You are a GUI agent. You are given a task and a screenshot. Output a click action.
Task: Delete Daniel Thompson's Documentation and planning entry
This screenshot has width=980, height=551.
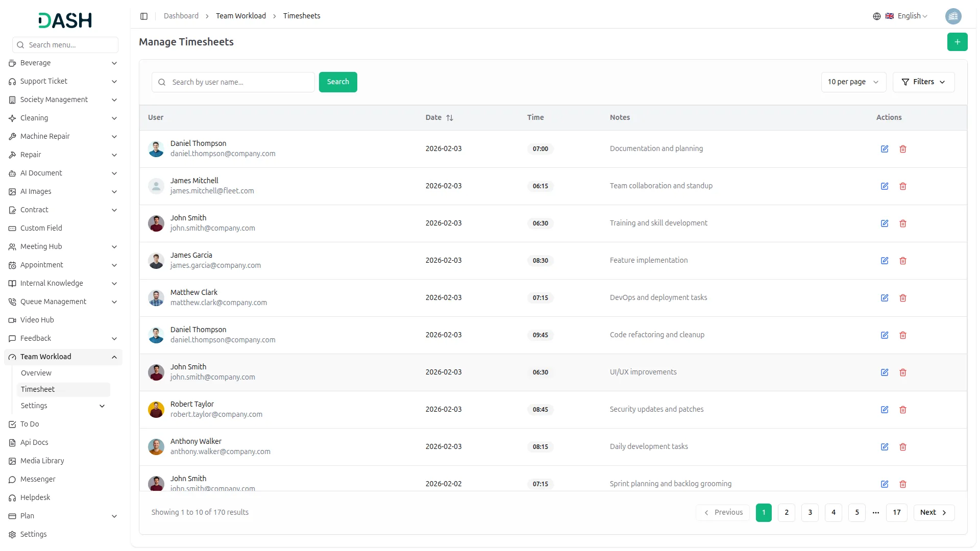[903, 149]
